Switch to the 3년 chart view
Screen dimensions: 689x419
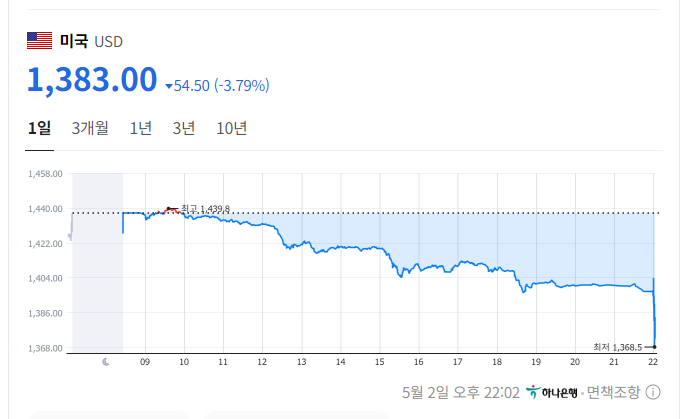coord(184,128)
